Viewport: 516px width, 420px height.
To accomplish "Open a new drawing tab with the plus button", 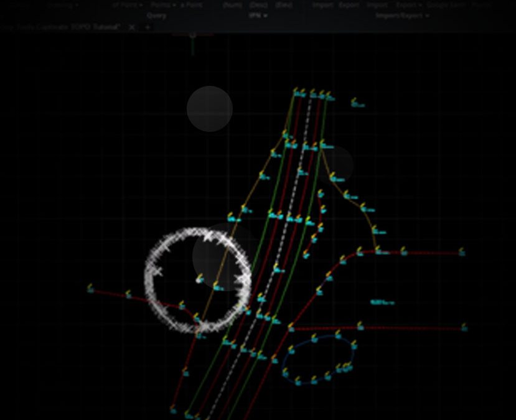I will pos(148,27).
